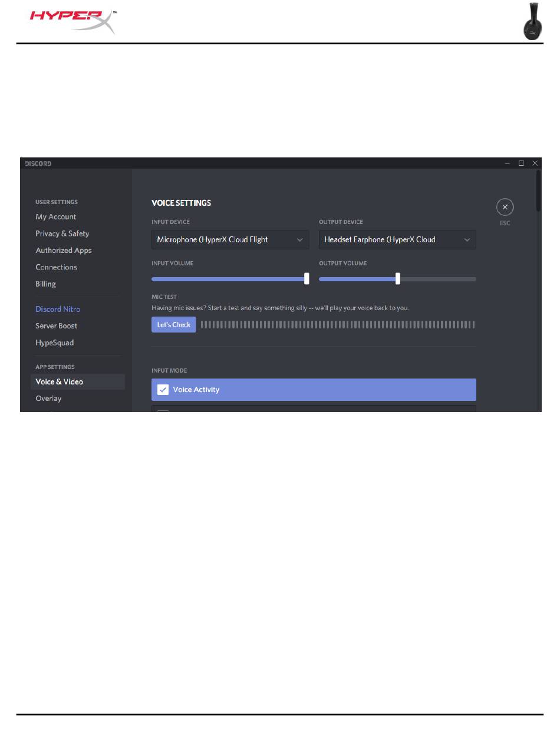Open the Billing section
The width and height of the screenshot is (560, 747).
click(x=46, y=284)
